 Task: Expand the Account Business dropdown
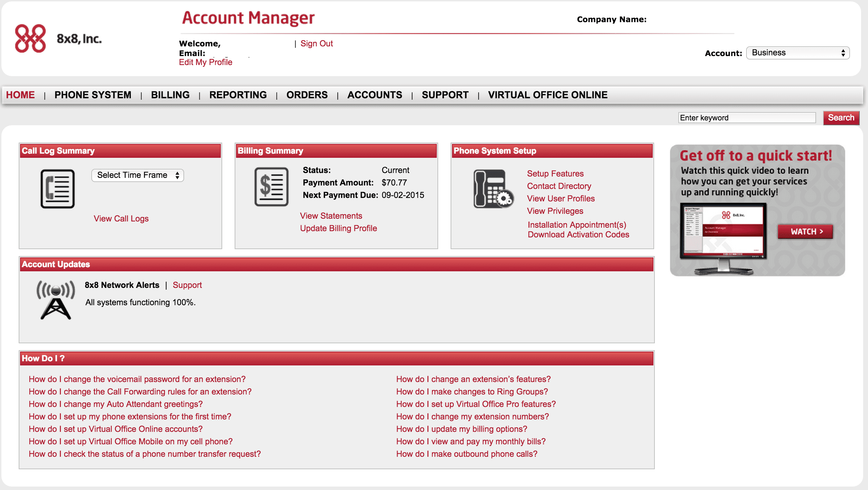coord(797,53)
